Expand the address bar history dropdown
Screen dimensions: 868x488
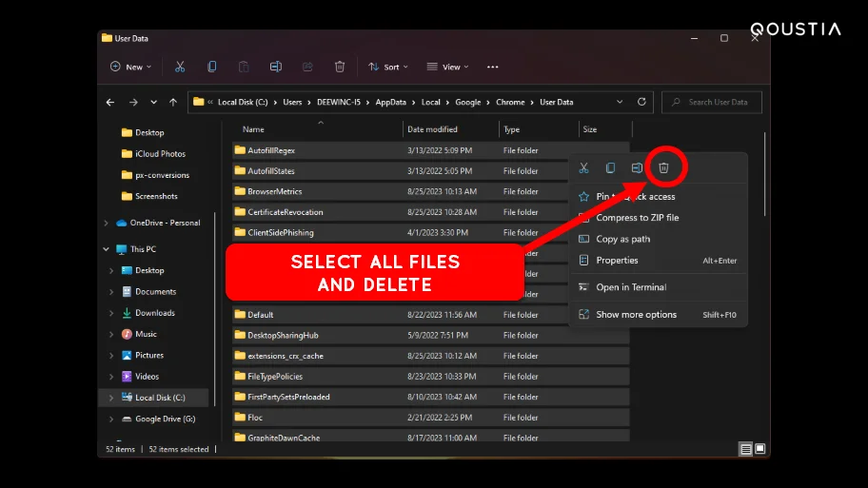click(620, 103)
